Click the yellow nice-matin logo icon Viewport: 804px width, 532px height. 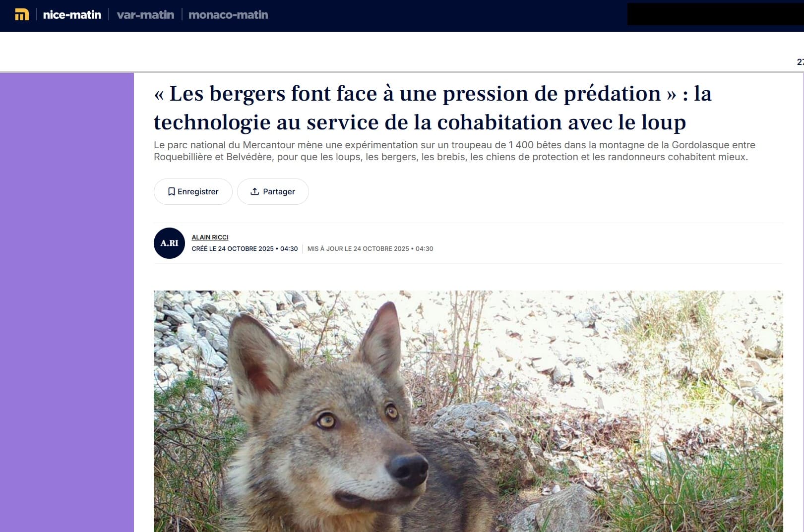point(22,15)
